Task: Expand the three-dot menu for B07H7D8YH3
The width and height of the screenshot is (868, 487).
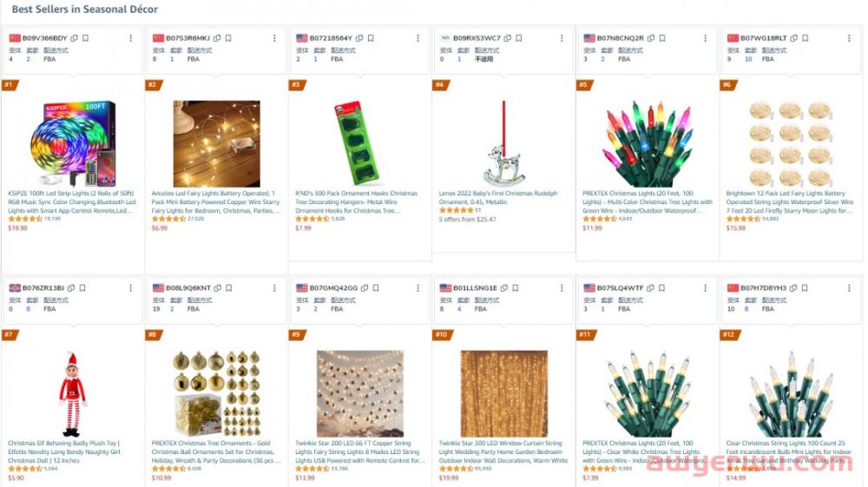Action: (x=849, y=288)
